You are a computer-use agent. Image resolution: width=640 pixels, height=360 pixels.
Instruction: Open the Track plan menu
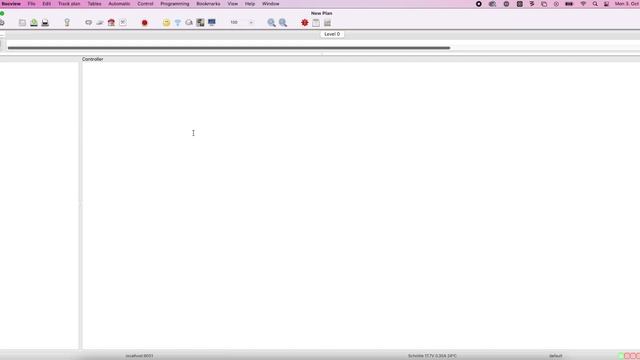tap(69, 4)
